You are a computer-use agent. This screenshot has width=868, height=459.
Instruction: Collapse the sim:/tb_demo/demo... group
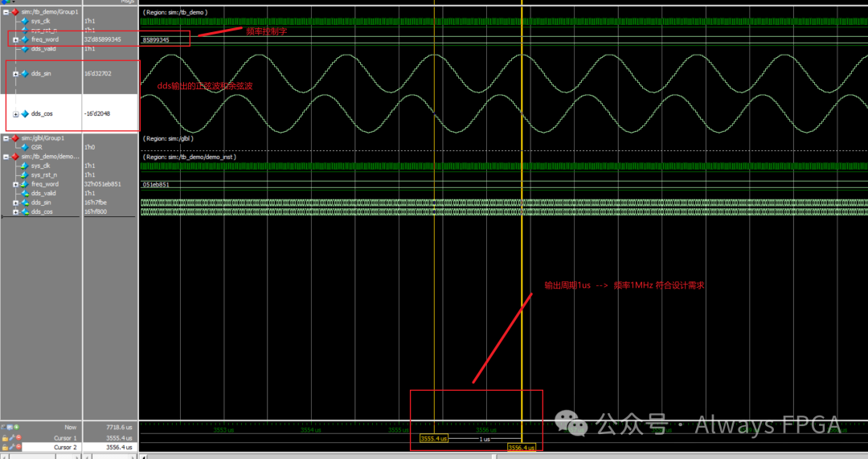click(x=6, y=157)
